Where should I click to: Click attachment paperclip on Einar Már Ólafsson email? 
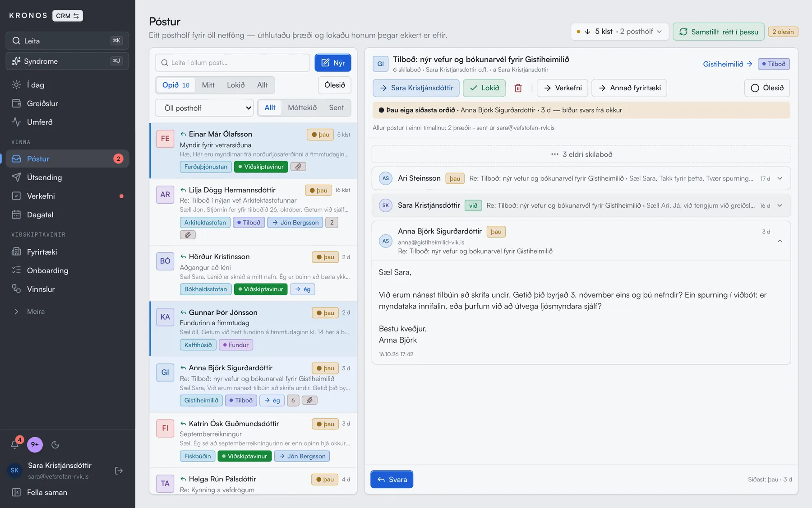[x=298, y=167]
